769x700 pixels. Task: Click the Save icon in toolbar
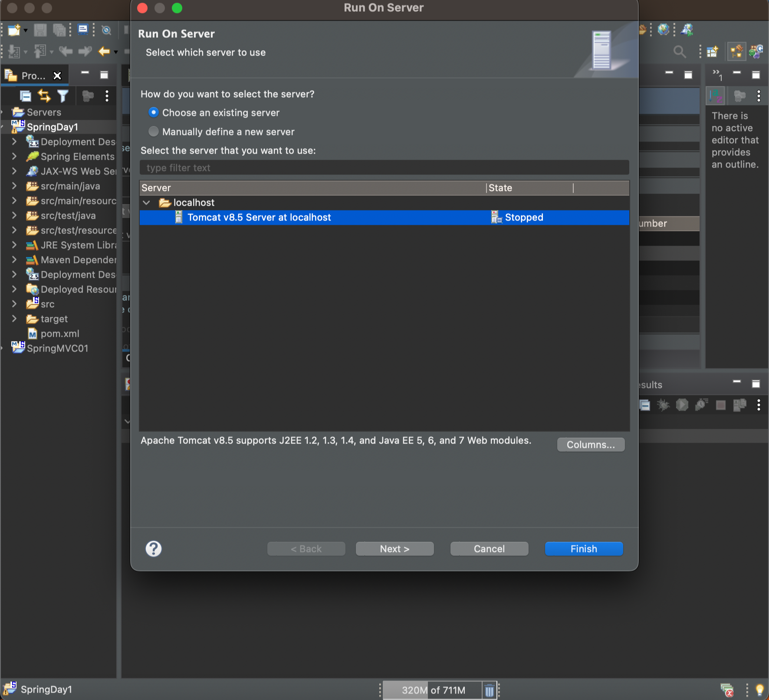(x=40, y=30)
